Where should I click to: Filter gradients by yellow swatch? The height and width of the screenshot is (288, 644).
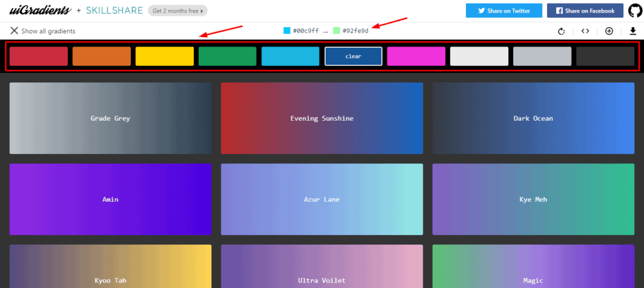point(165,57)
